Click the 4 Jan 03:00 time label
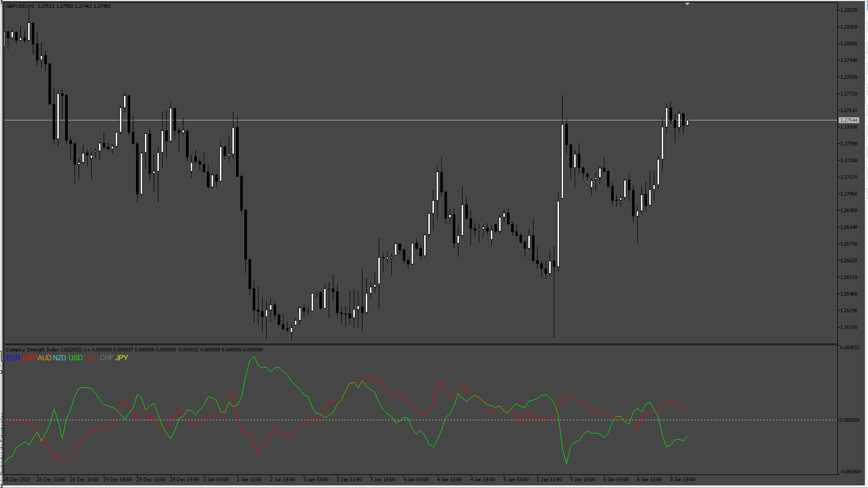Screen dimensions: 868x488 pyautogui.click(x=416, y=480)
